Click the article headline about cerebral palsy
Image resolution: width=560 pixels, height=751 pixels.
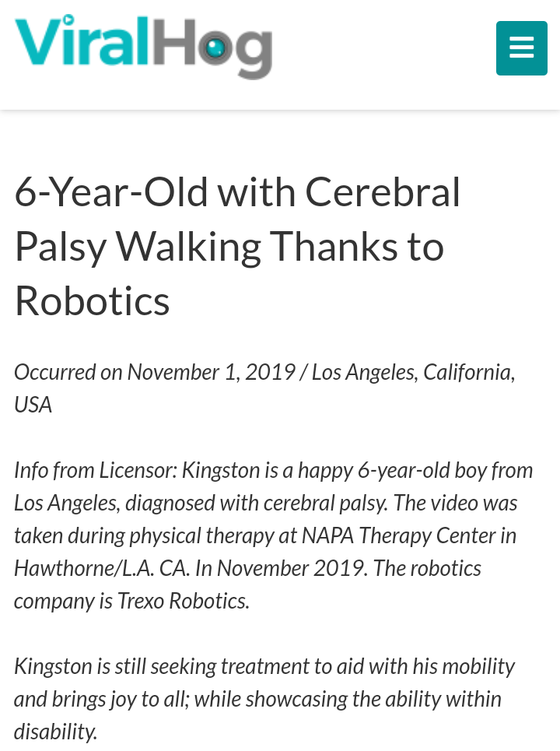237,247
